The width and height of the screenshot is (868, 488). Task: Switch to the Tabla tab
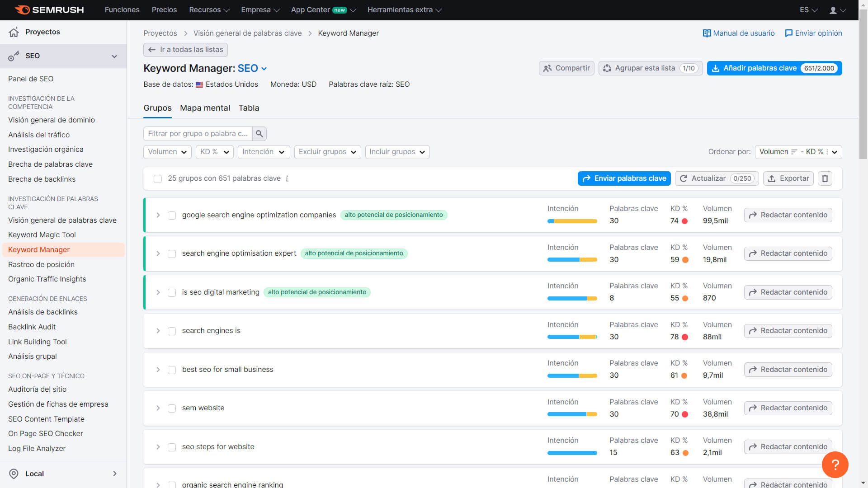[x=249, y=107]
